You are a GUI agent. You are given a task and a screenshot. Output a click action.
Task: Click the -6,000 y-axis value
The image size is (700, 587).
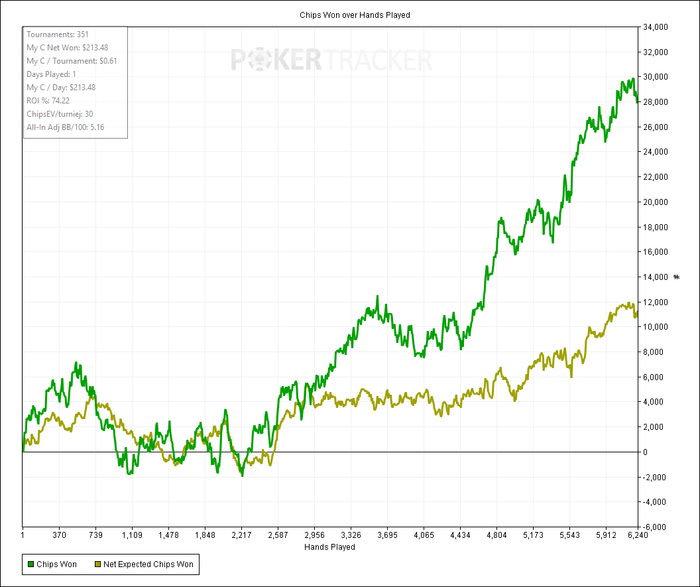[655, 527]
